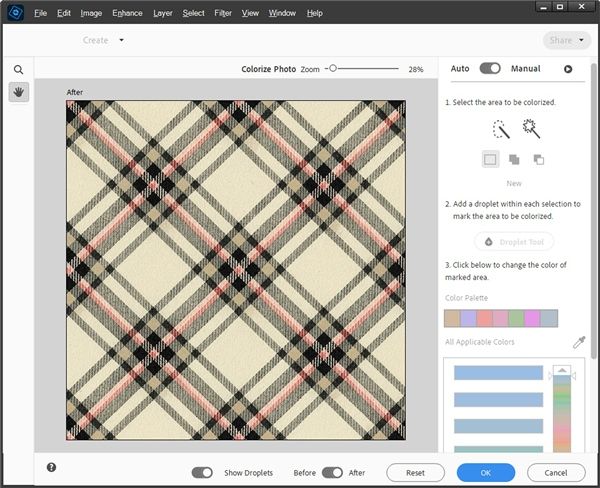
Task: Open the Share dropdown
Action: click(x=566, y=40)
